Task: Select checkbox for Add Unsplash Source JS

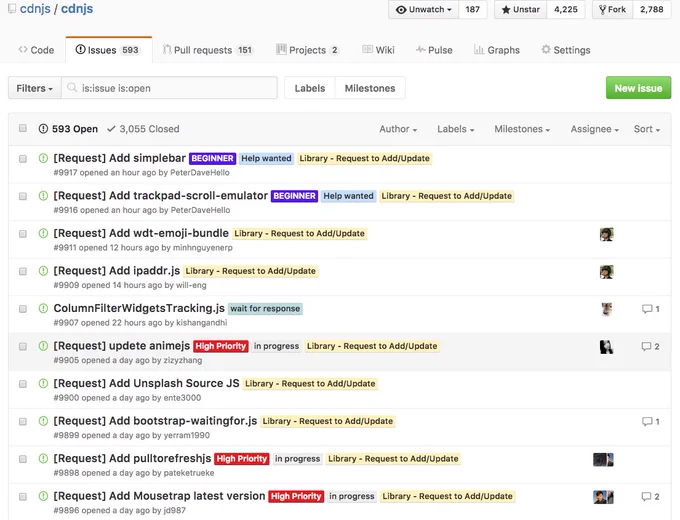Action: point(23,384)
